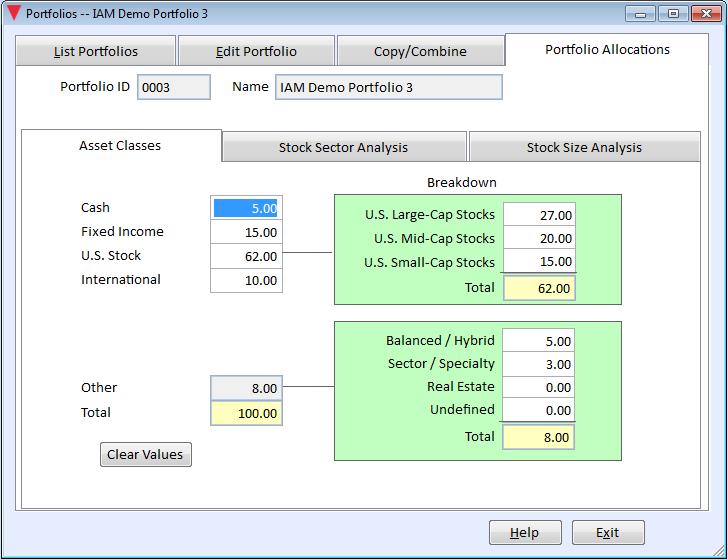
Task: Select the Balanced / Hybrid value field
Action: [539, 341]
